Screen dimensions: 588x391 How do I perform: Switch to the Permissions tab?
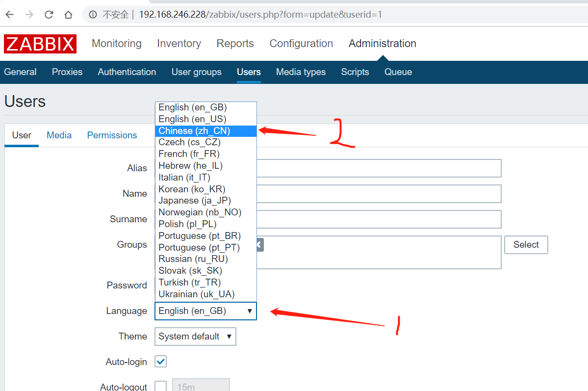click(x=112, y=135)
